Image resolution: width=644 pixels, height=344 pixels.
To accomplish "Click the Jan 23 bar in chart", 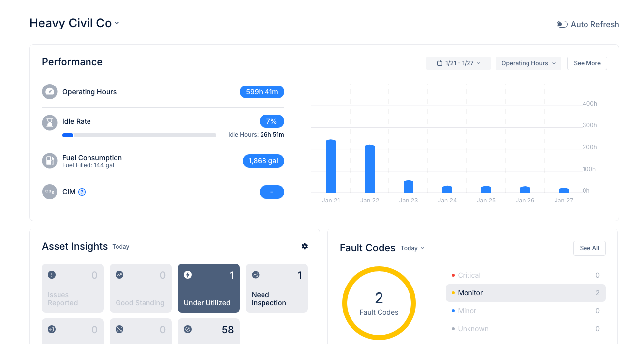I will (x=409, y=187).
